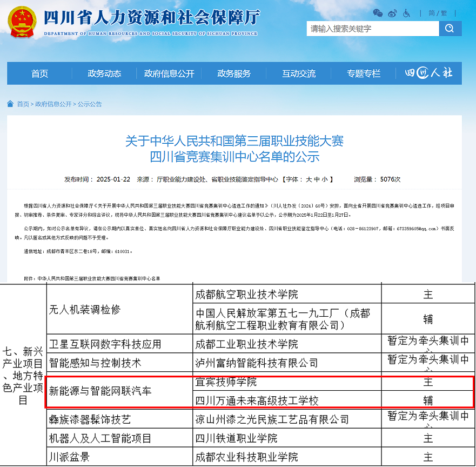476x467 pixels.
Task: Click the magnifier search button
Action: (x=450, y=29)
